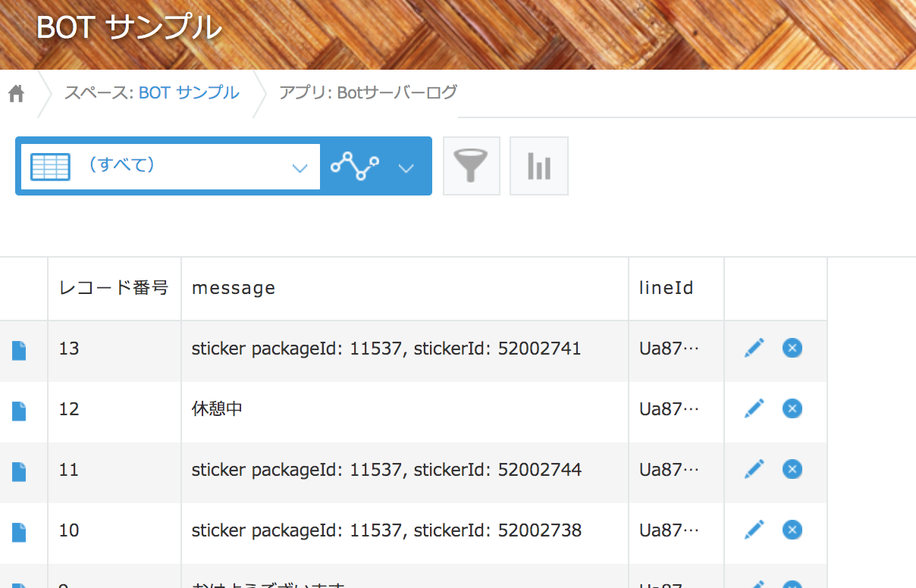Sort by the message column header

233,288
